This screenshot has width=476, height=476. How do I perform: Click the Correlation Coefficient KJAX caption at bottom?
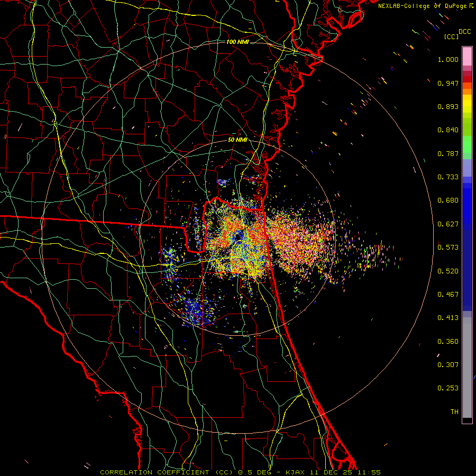coord(240,472)
